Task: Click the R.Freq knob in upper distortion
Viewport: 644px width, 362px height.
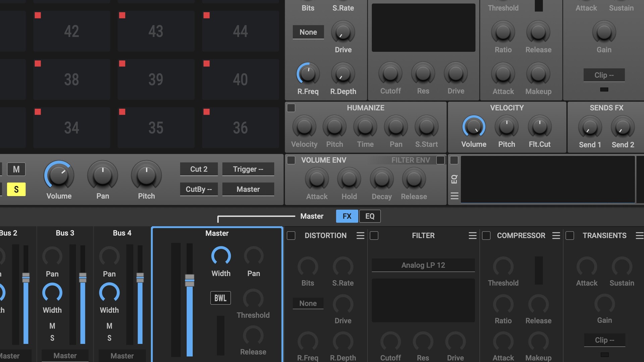Action: [x=308, y=74]
